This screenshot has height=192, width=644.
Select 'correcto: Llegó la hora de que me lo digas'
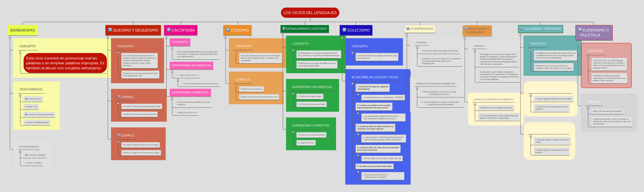click(x=141, y=152)
